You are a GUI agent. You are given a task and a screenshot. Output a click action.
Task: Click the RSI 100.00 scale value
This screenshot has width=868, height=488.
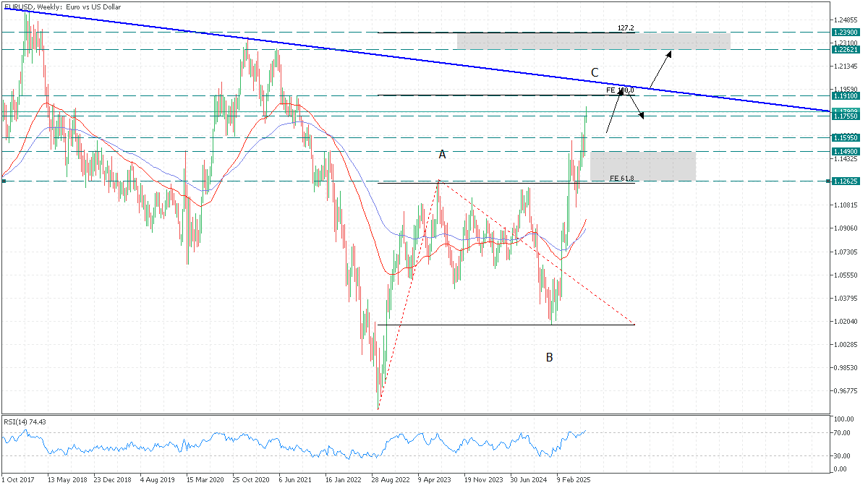tap(843, 419)
